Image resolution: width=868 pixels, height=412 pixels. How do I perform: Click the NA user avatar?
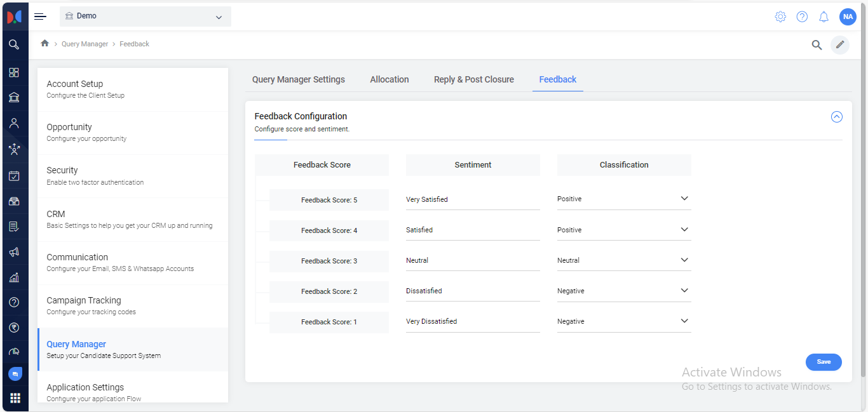848,17
